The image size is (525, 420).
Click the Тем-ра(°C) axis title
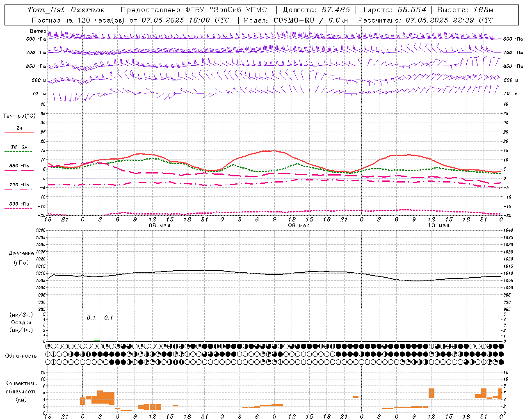coord(19,116)
